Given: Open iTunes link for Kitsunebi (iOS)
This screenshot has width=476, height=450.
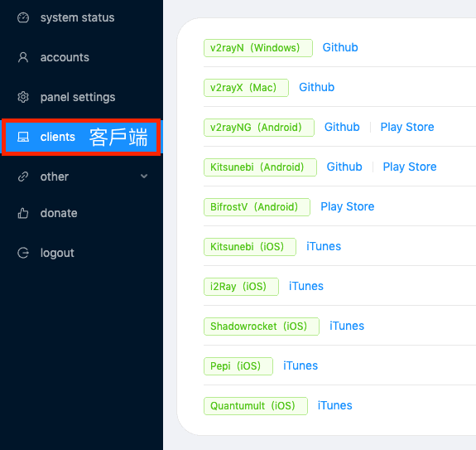Looking at the screenshot, I should 324,246.
